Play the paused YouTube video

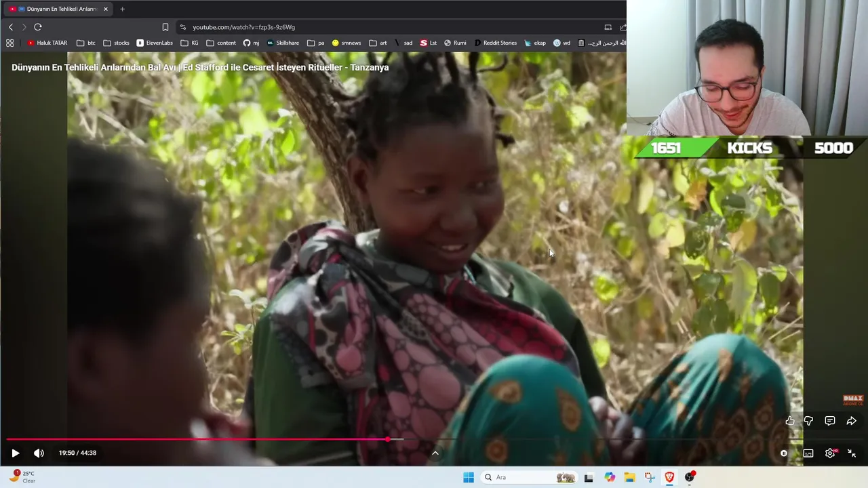point(16,453)
